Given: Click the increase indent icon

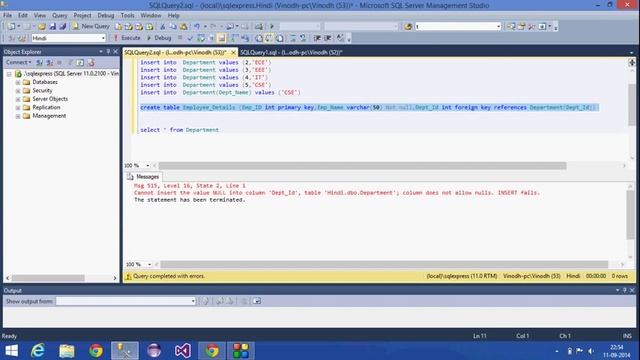Looking at the screenshot, I should pos(328,38).
